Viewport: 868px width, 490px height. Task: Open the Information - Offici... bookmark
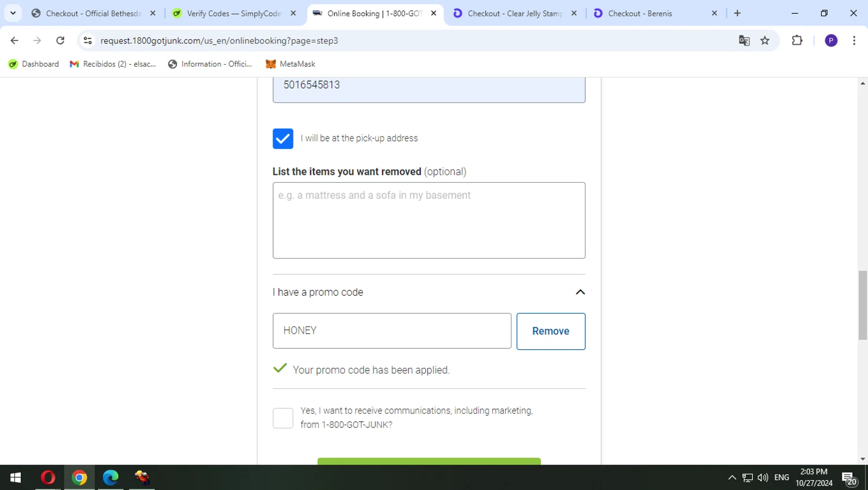point(210,64)
